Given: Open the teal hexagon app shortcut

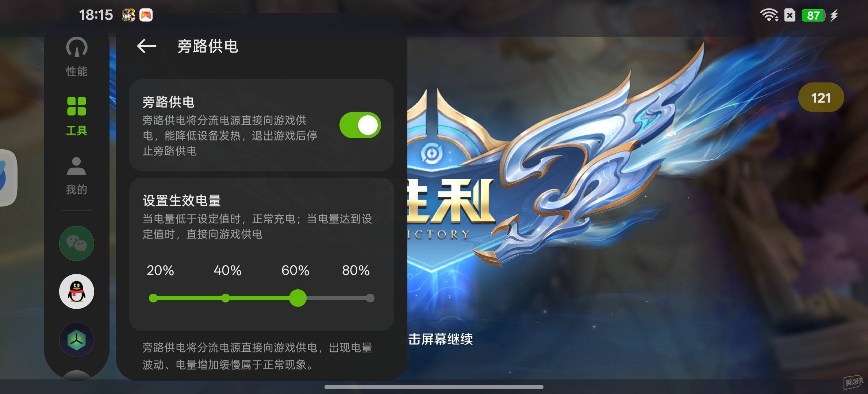Looking at the screenshot, I should [77, 340].
